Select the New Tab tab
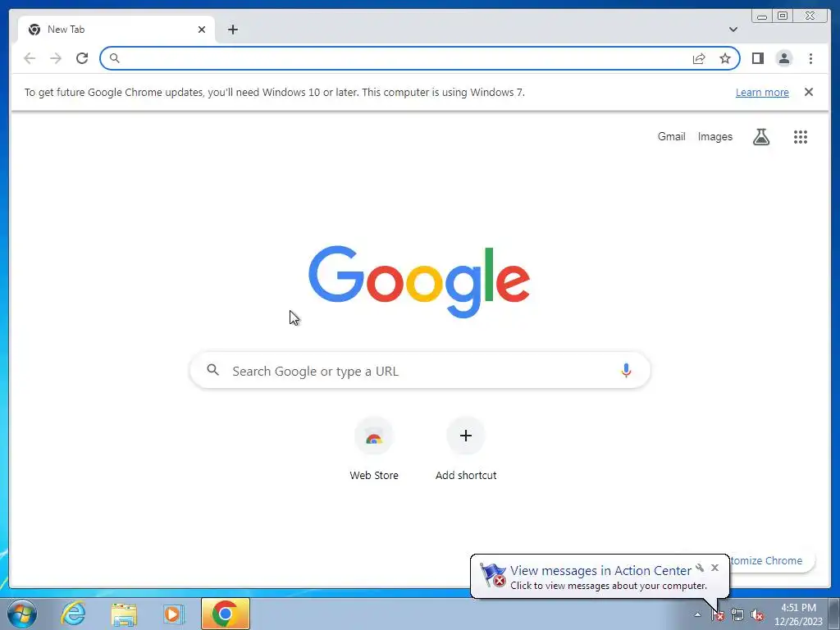The image size is (840, 630). click(116, 30)
